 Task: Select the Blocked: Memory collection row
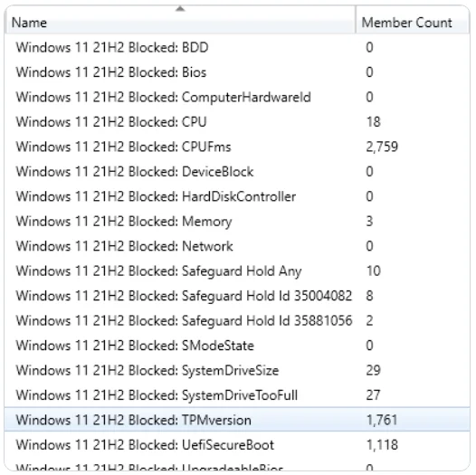[237, 222]
